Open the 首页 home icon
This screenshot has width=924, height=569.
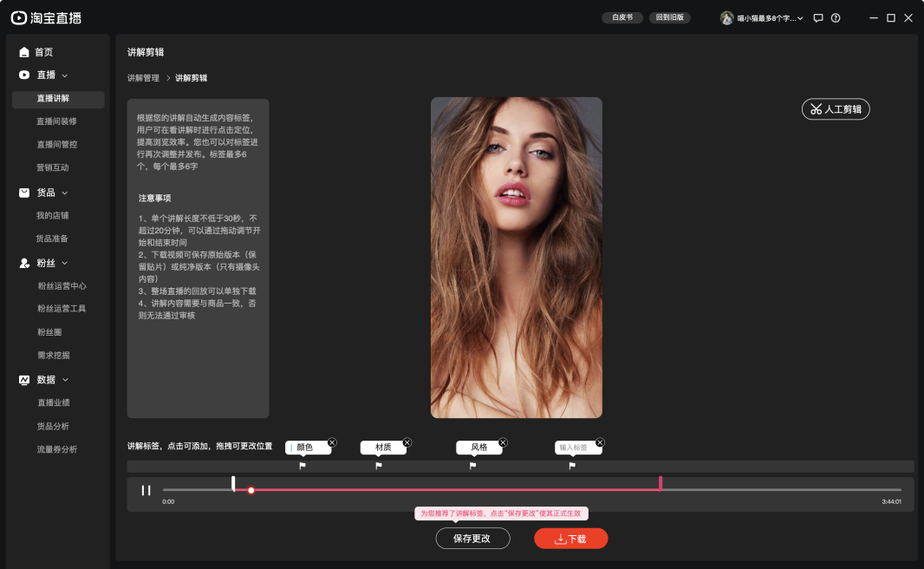24,52
